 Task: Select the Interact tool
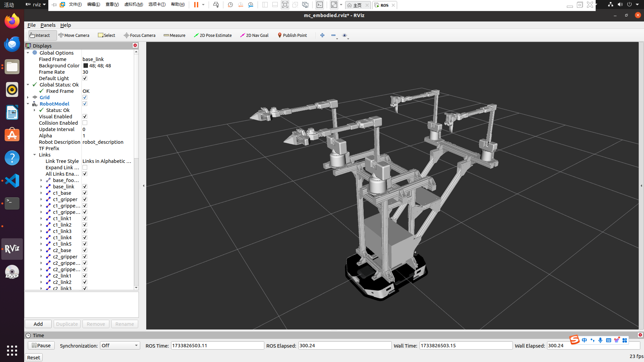coord(42,35)
